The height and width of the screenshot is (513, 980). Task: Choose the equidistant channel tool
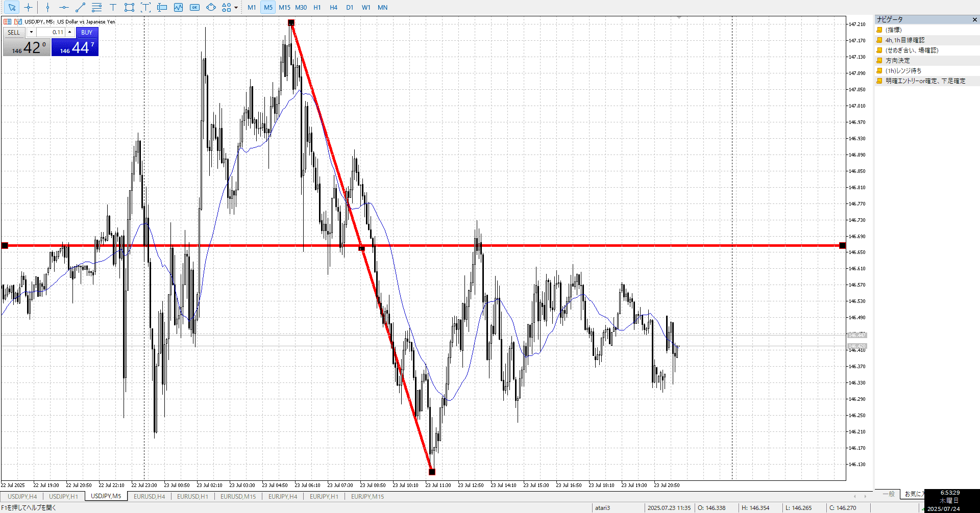point(96,7)
